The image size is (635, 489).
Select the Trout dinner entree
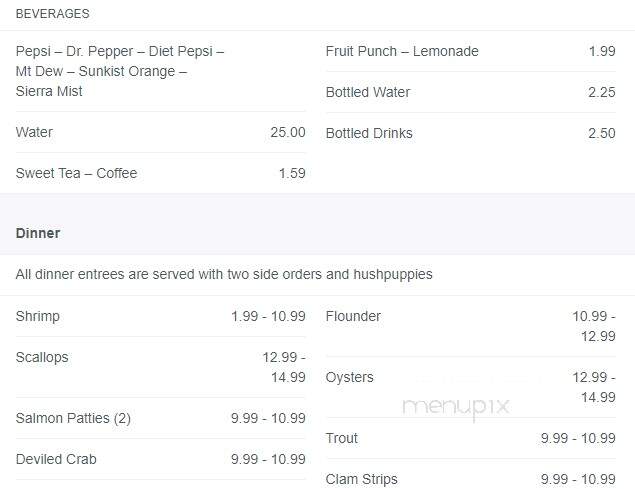(x=471, y=438)
